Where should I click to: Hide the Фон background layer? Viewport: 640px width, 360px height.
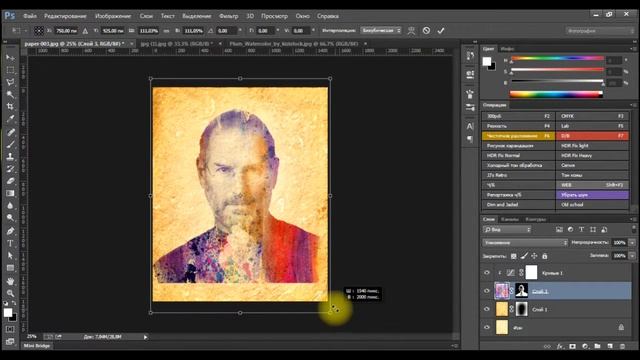click(x=487, y=327)
